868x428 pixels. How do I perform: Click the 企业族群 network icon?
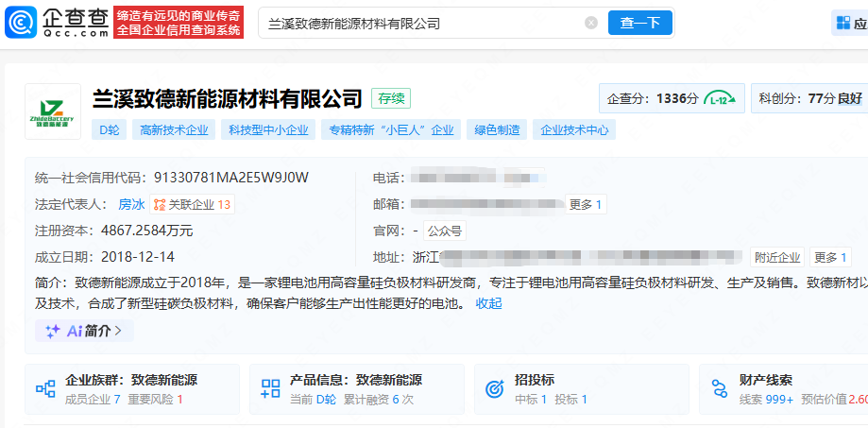(45, 388)
